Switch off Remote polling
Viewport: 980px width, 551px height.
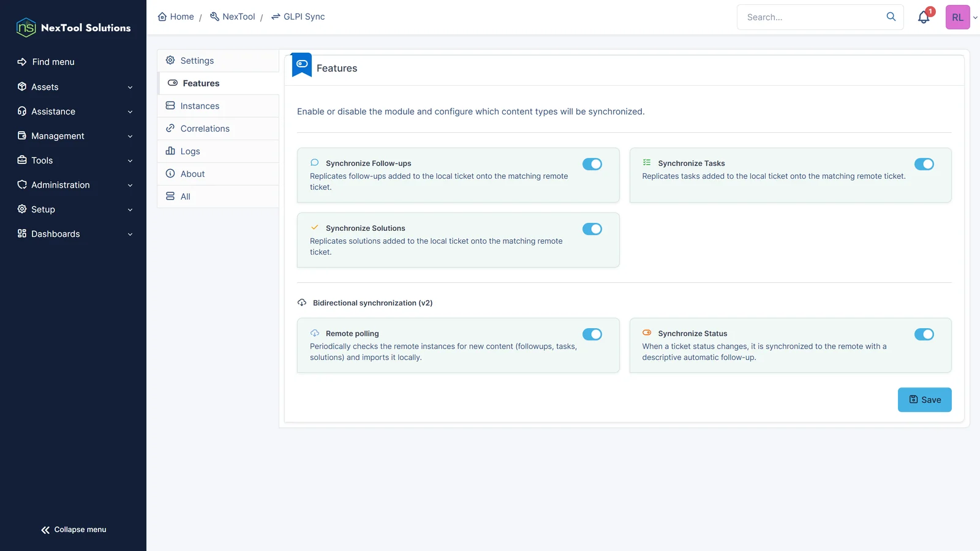pyautogui.click(x=592, y=334)
